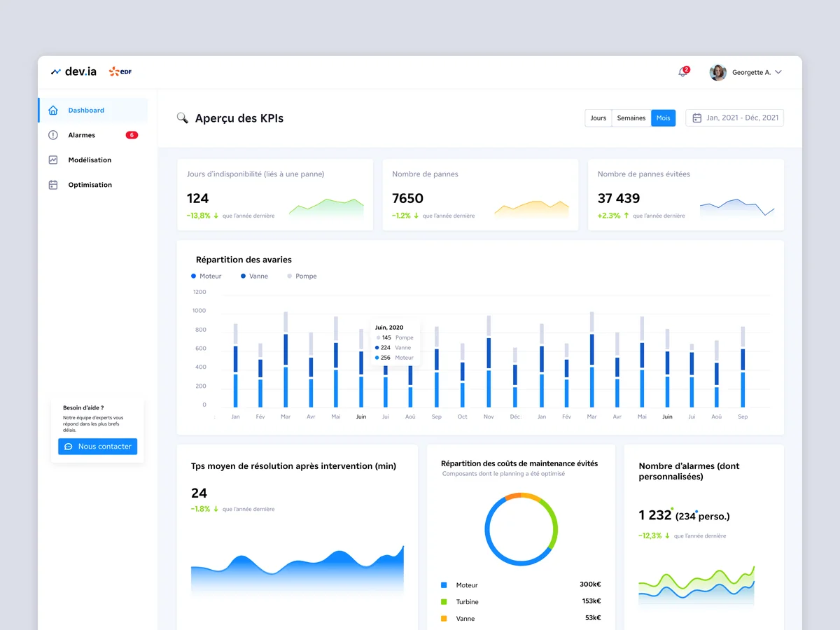Click blue sparkline in Nombre de pannes évitées card
840x630 pixels.
coord(737,208)
